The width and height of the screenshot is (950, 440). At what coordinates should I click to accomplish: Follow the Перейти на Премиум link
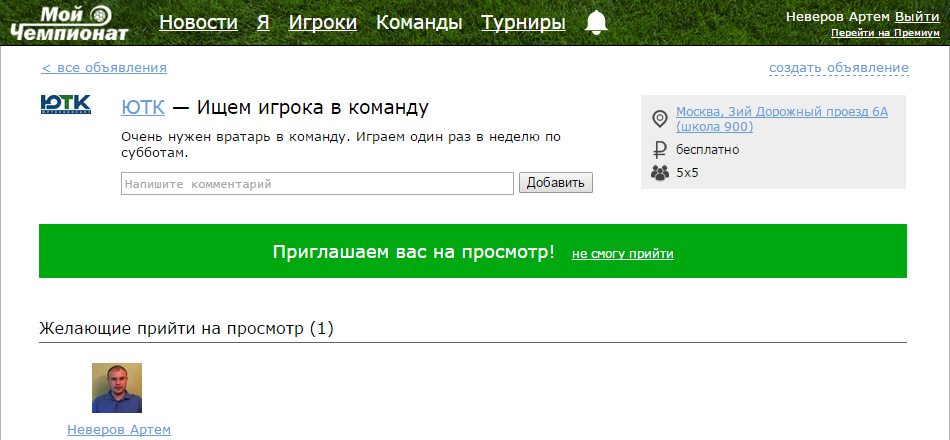[884, 33]
